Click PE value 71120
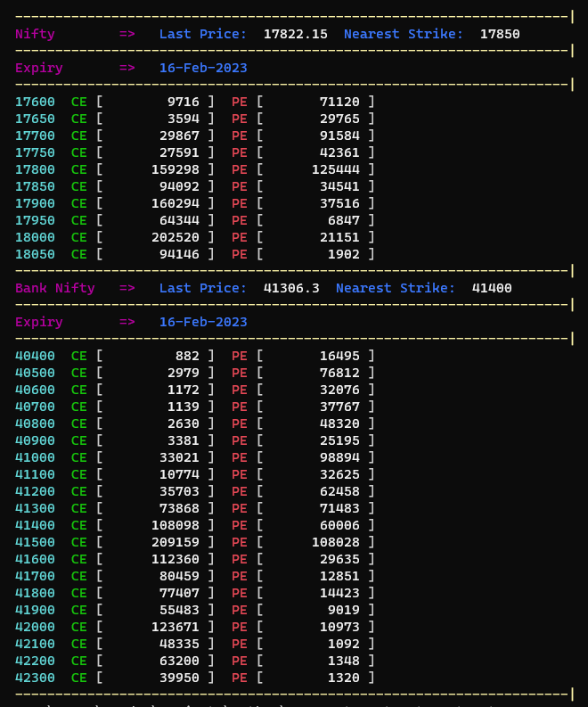 pos(339,102)
